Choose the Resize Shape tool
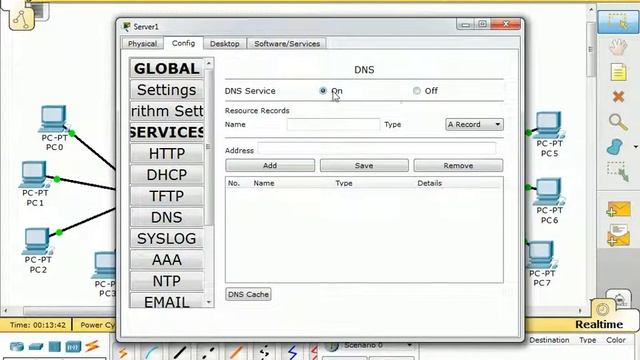This screenshot has height=360, width=640. 618,171
